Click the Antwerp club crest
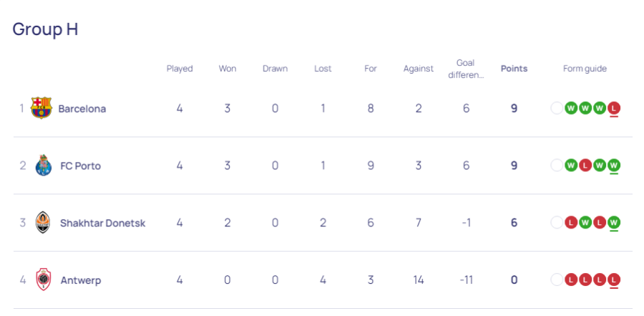The image size is (644, 316). click(43, 279)
